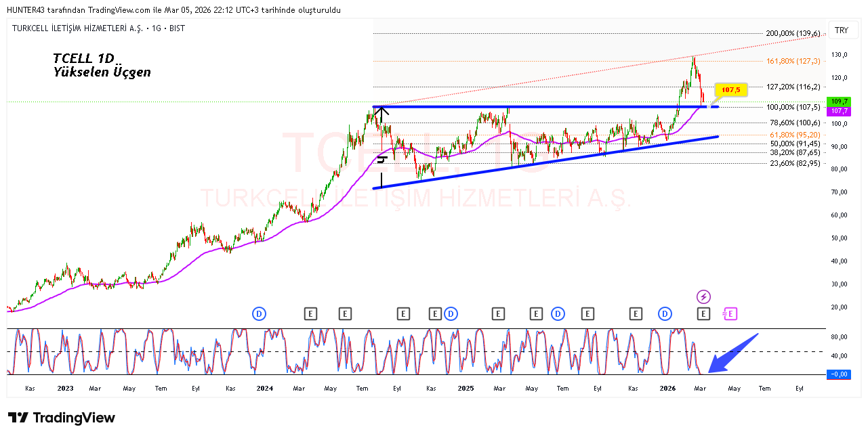
Task: Open the leftmost blue D dividend marker
Action: pyautogui.click(x=259, y=313)
